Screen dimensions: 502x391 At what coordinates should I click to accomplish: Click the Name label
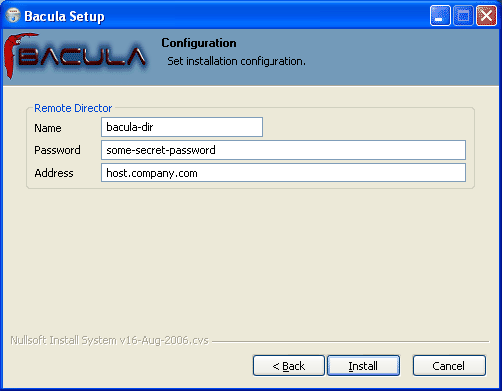pos(48,128)
